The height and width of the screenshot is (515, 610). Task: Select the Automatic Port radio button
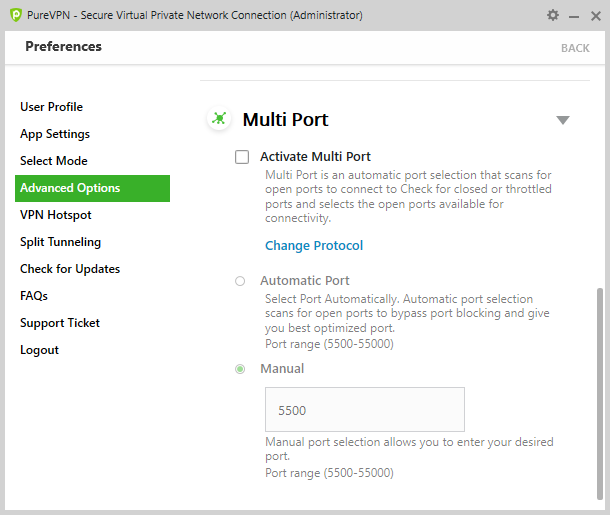[240, 281]
